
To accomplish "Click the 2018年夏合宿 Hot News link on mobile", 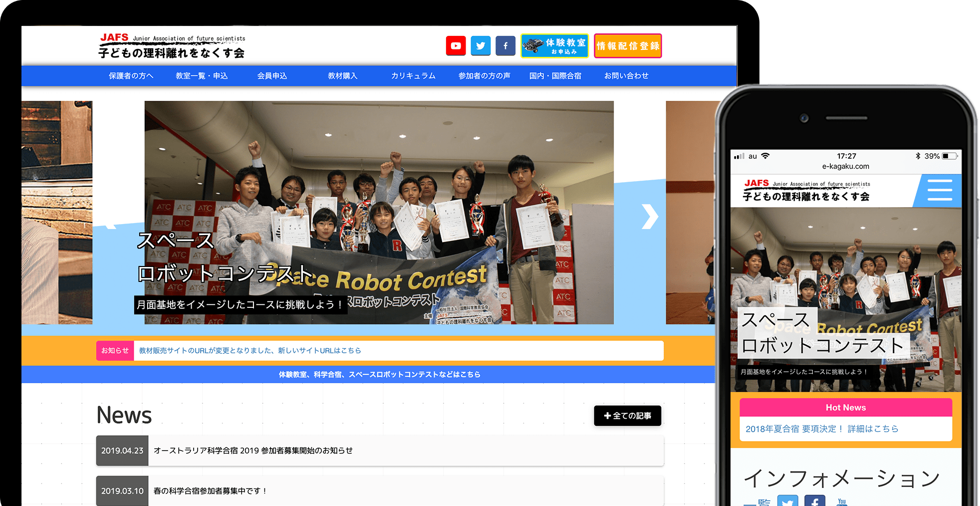I will (x=821, y=429).
